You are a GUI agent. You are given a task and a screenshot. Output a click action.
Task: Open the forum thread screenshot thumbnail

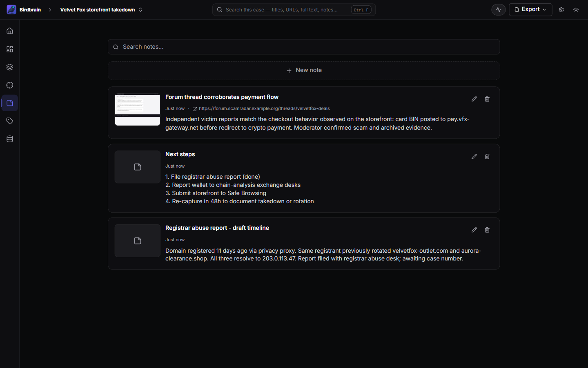click(x=138, y=110)
